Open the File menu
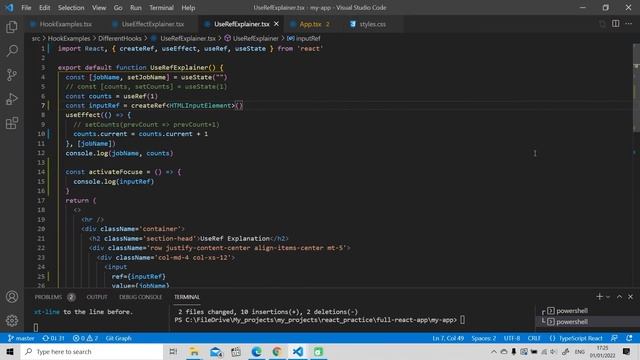 point(26,7)
